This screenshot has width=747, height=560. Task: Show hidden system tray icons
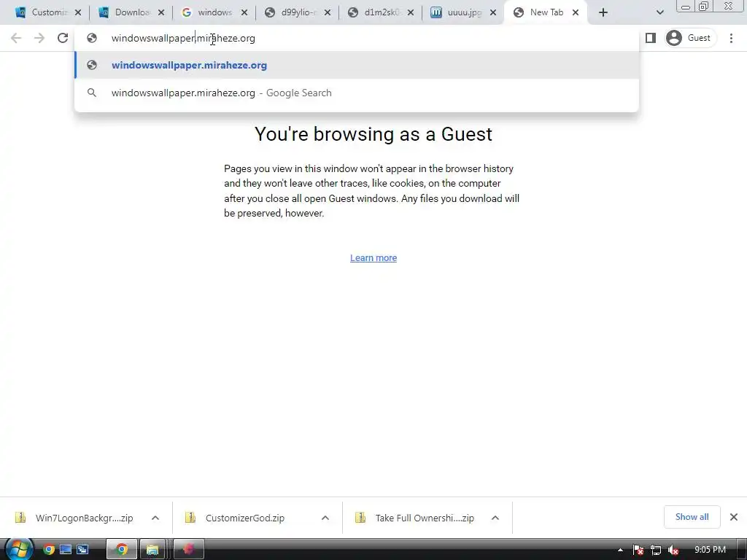coord(620,551)
